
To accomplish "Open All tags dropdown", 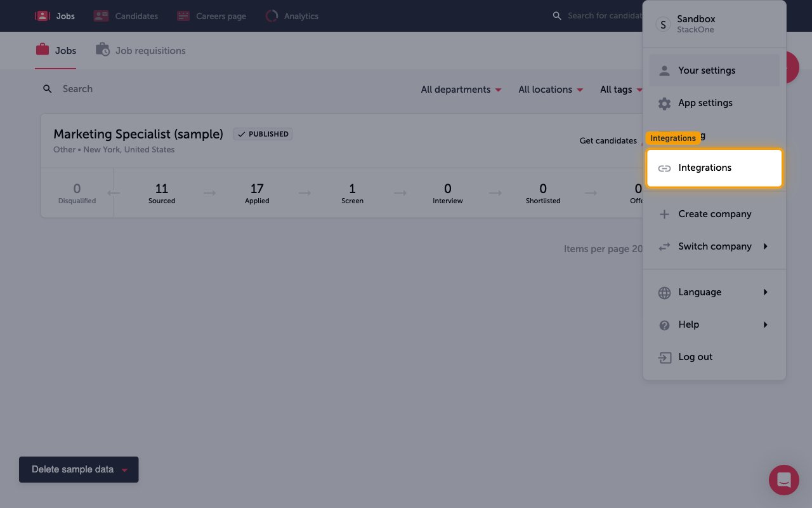I will coord(622,90).
